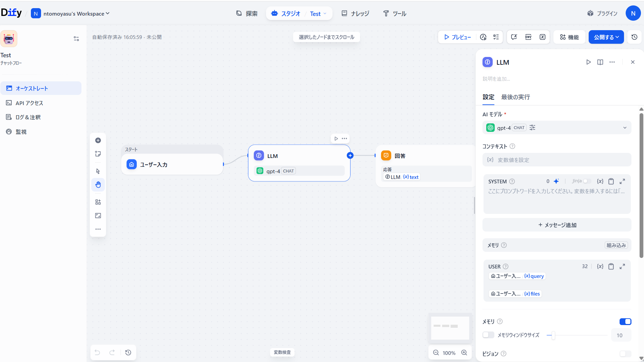The image size is (644, 362).
Task: Expand the SYSTEM prompt editor
Action: click(622, 181)
